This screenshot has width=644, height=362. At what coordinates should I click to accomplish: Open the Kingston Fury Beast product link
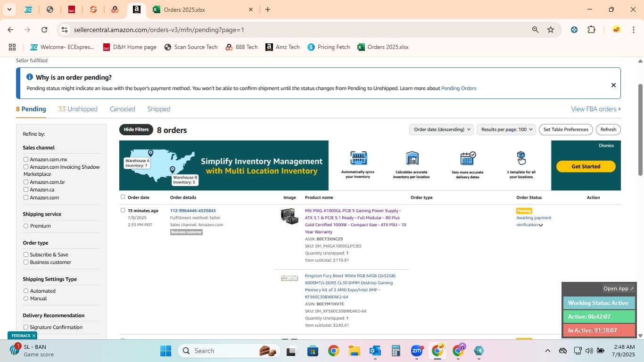pos(350,286)
